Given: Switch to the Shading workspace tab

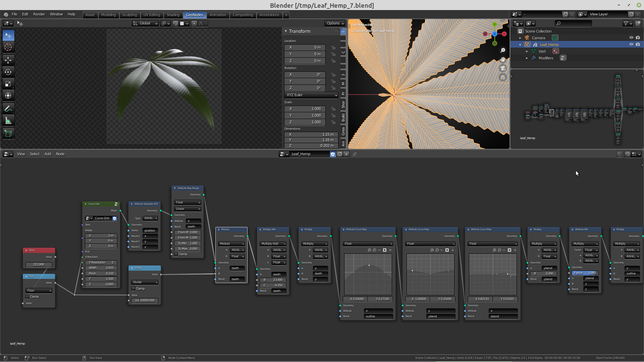Looking at the screenshot, I should tap(173, 15).
